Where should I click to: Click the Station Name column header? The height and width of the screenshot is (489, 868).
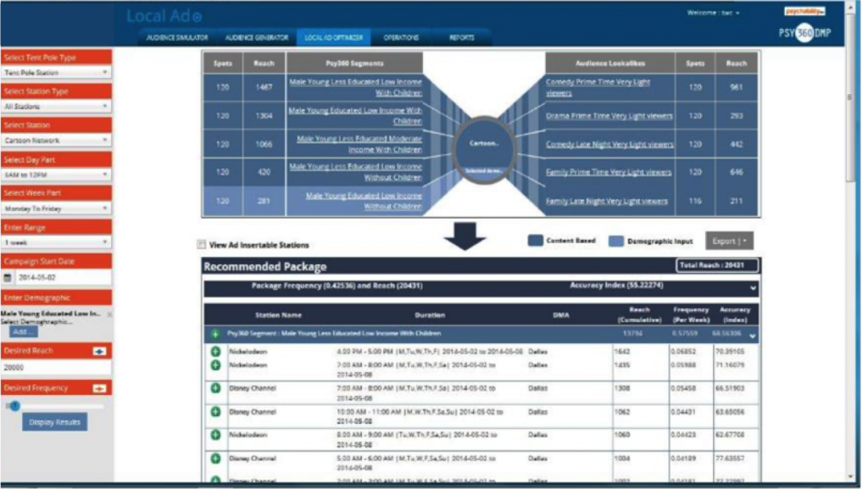pos(278,315)
